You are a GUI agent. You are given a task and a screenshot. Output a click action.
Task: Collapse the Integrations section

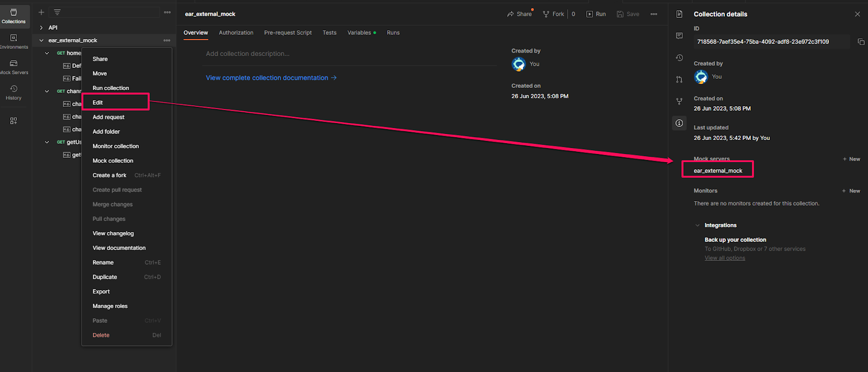698,225
